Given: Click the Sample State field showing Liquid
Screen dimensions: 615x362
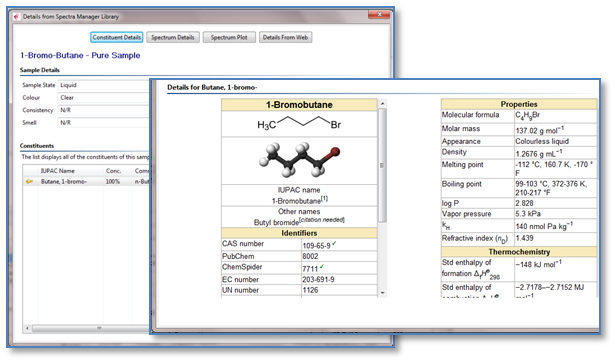Looking at the screenshot, I should [104, 85].
